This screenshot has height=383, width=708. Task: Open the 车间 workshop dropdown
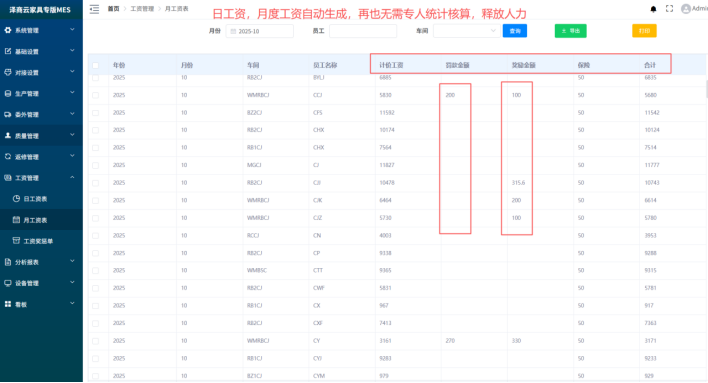click(x=466, y=31)
